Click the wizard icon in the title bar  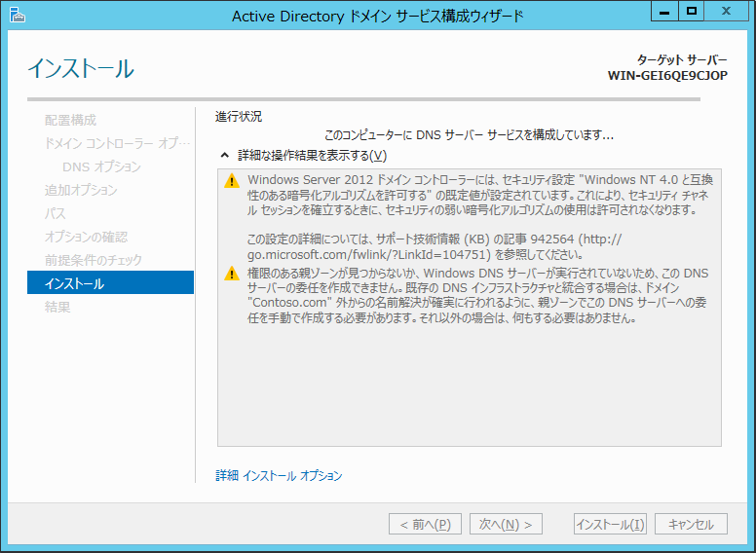(16, 15)
